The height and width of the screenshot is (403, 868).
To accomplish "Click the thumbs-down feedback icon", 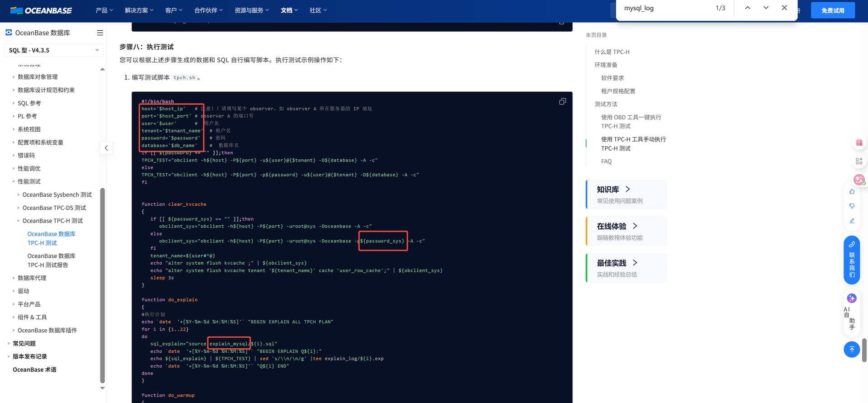I will [x=852, y=206].
